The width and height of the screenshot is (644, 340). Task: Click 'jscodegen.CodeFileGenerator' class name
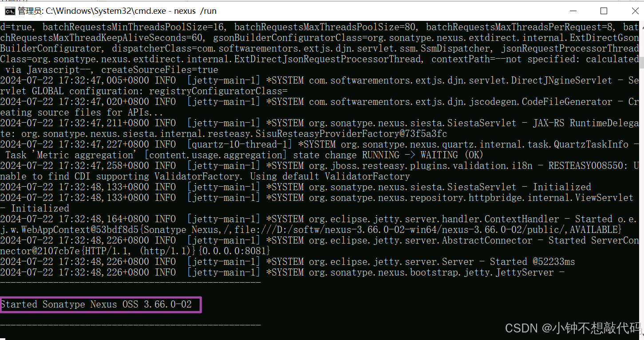(540, 102)
